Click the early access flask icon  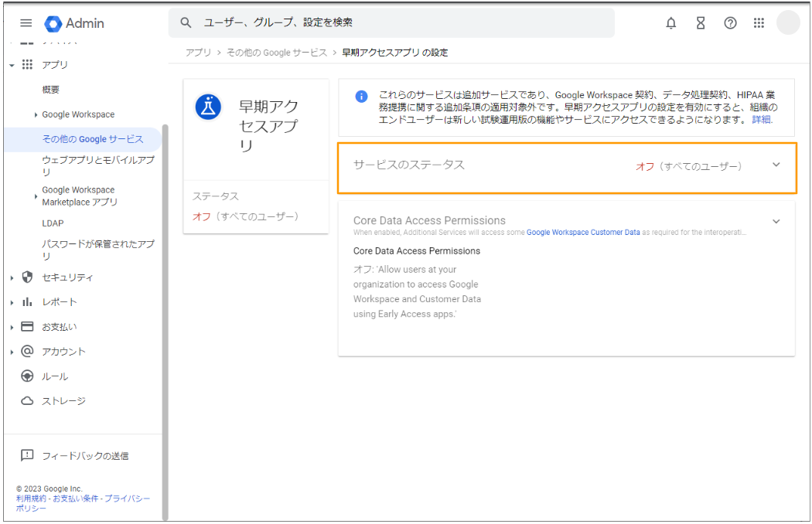(x=208, y=107)
